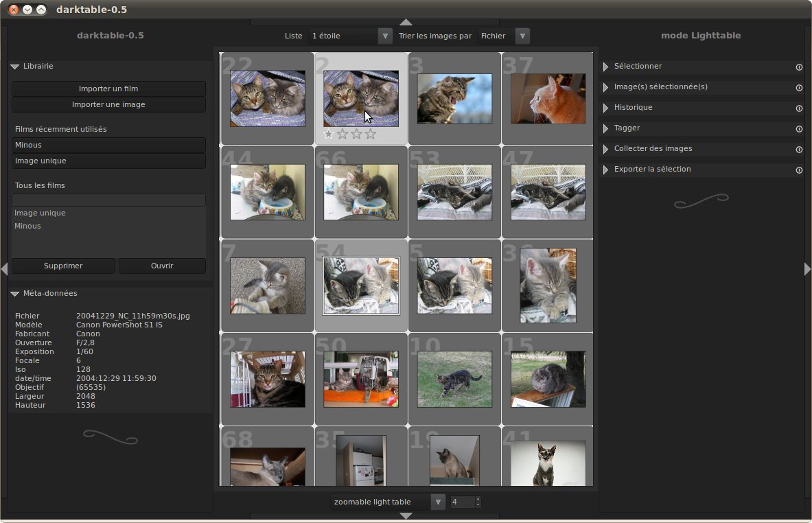
Task: Click round icon beside Exporter la sélection
Action: pyautogui.click(x=799, y=170)
